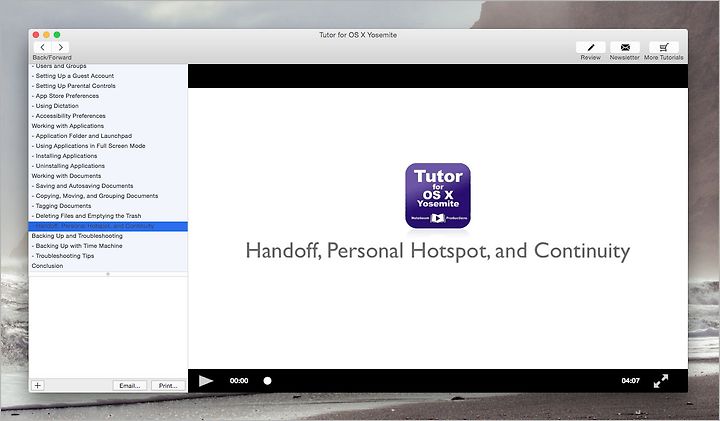Open Tagging Documents lesson
Screen dimensions: 720x421
point(108,206)
